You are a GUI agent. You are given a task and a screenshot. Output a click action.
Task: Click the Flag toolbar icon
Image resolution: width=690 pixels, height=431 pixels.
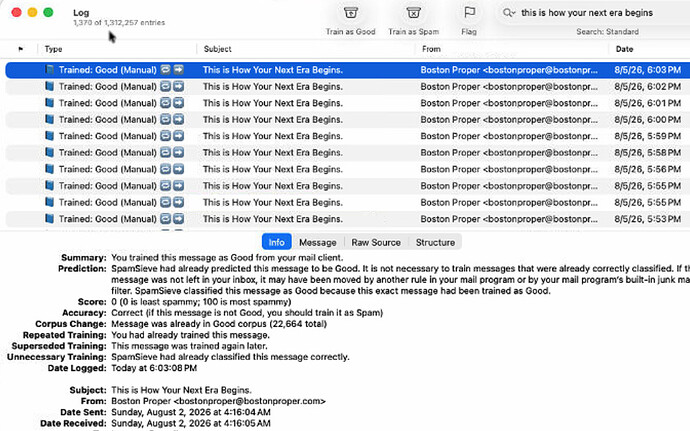coord(469,13)
